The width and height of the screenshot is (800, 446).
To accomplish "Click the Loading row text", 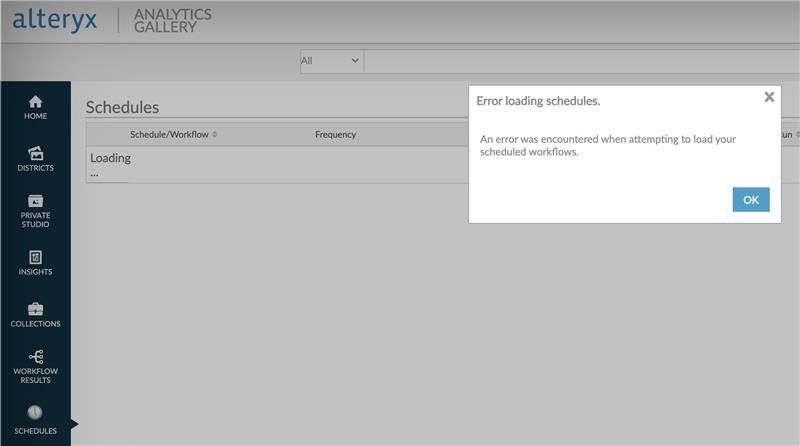I will [110, 164].
